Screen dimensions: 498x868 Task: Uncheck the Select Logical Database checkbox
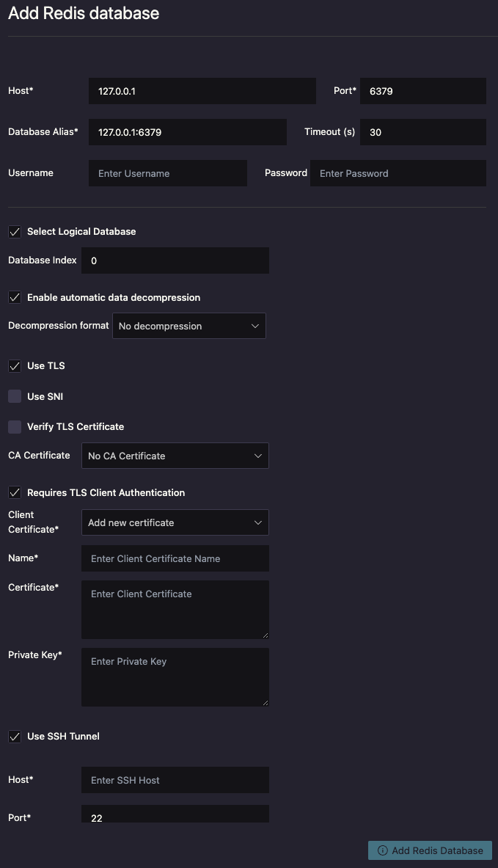[15, 232]
